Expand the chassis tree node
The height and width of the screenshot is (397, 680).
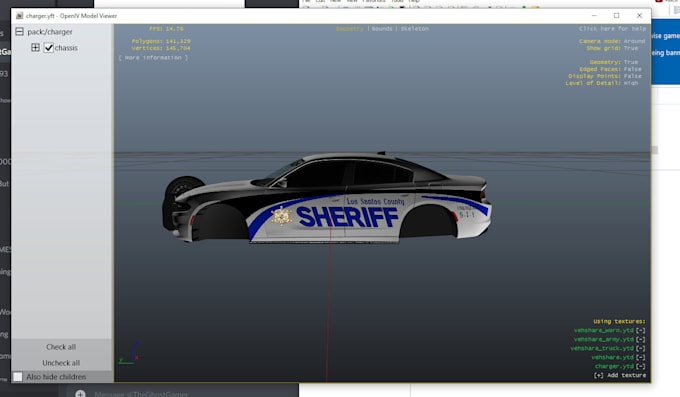(36, 48)
